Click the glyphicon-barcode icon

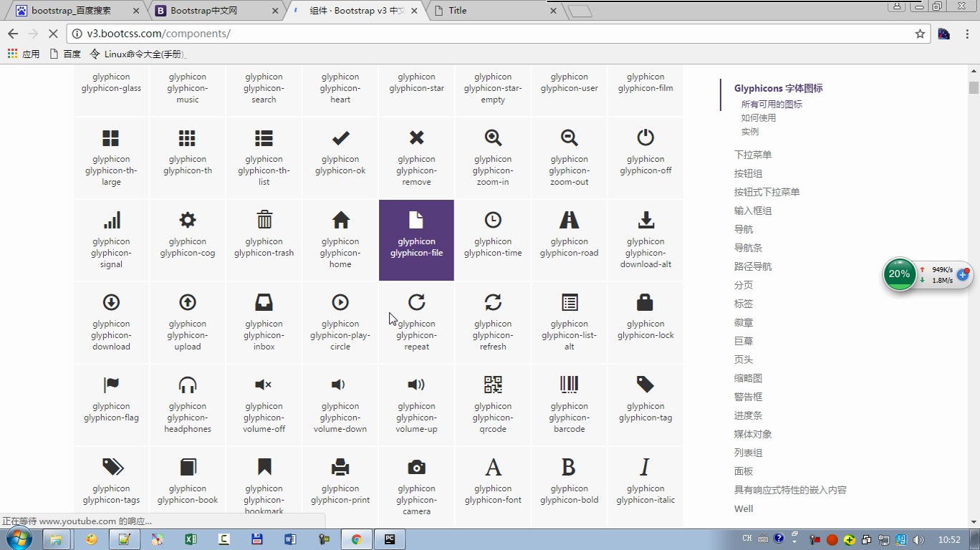tap(569, 385)
